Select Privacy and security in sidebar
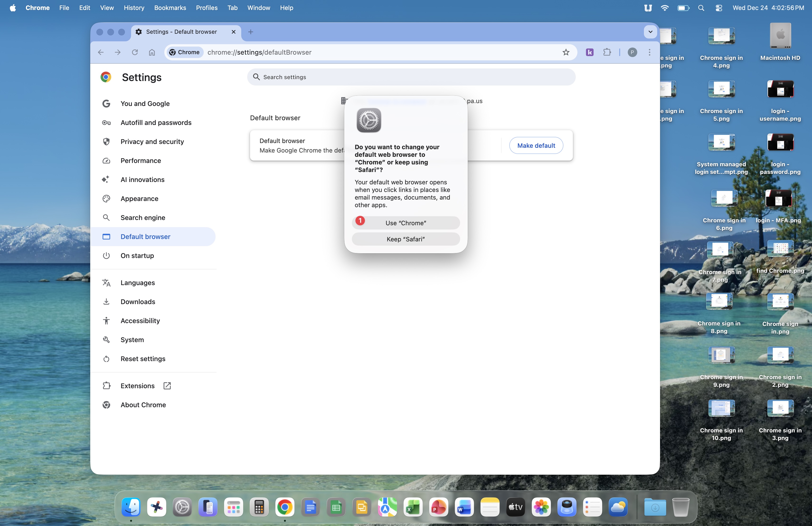Image resolution: width=812 pixels, height=526 pixels. coord(152,142)
